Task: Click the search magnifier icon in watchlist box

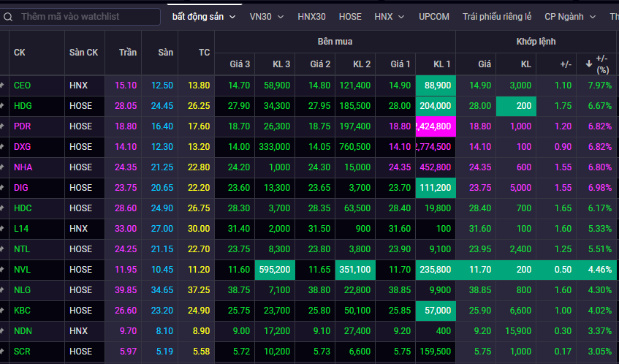Action: coord(7,16)
